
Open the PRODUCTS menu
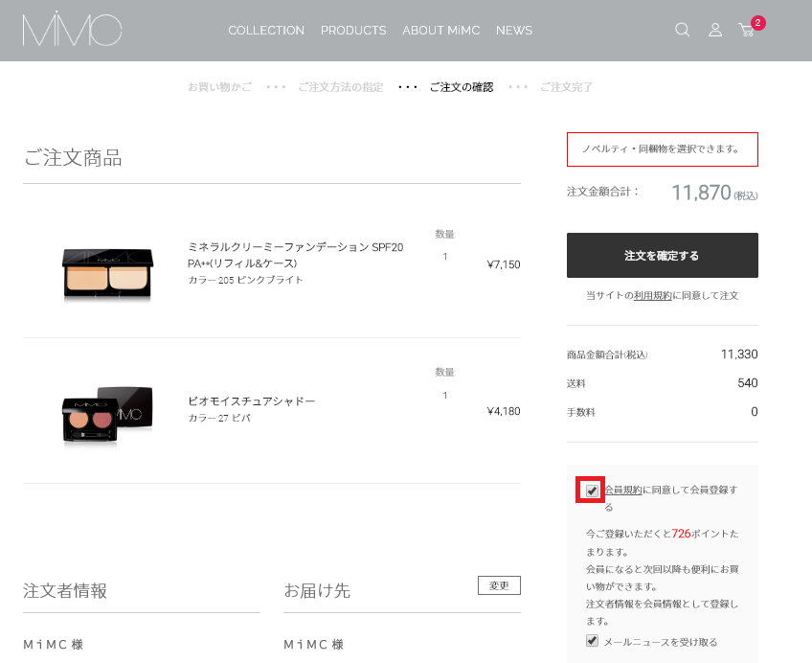[x=353, y=31]
